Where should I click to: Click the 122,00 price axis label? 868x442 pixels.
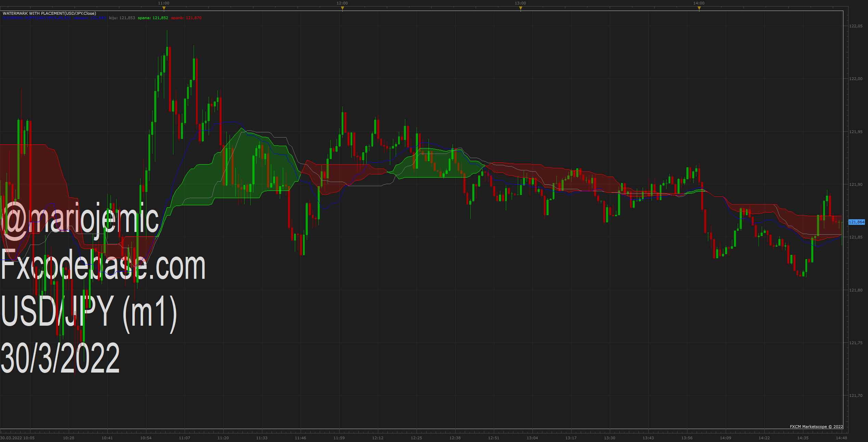tap(856, 79)
